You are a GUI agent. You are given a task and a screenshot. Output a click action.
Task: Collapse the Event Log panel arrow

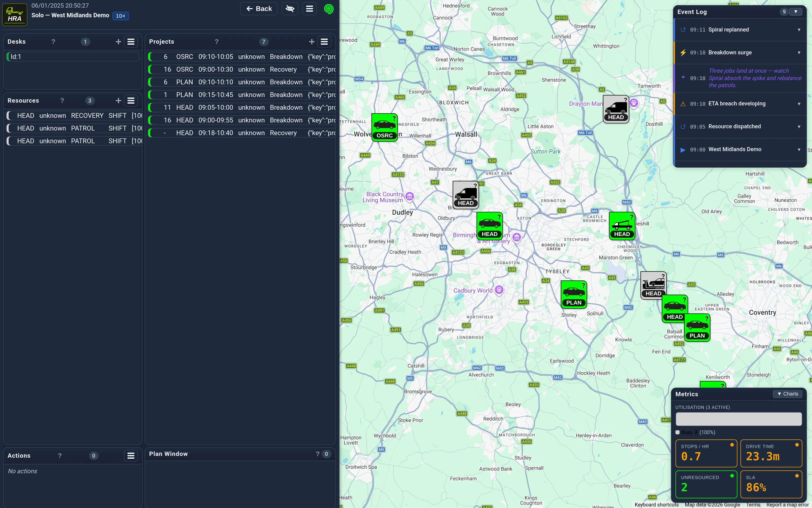(x=796, y=12)
